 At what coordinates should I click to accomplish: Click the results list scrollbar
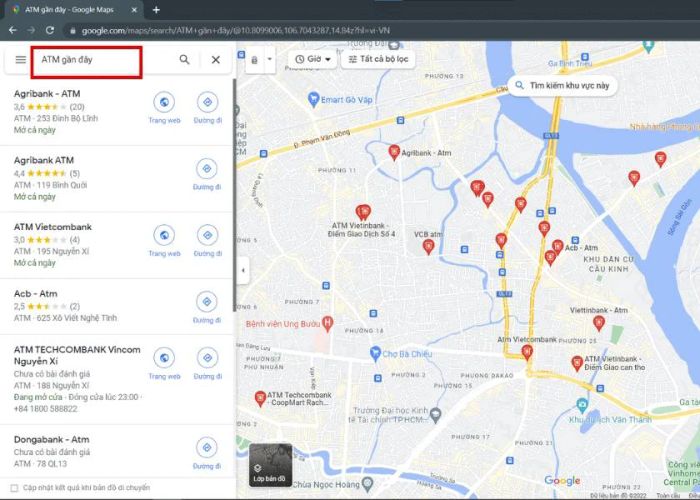[x=234, y=195]
